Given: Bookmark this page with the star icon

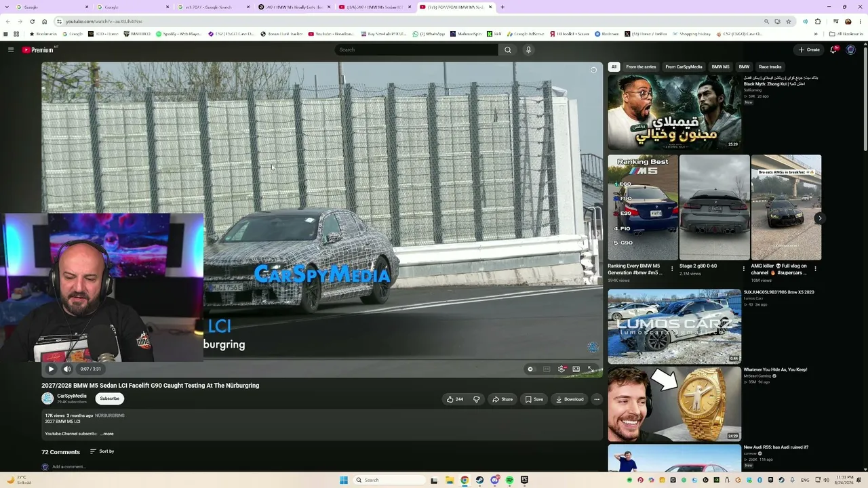Looking at the screenshot, I should 789,22.
